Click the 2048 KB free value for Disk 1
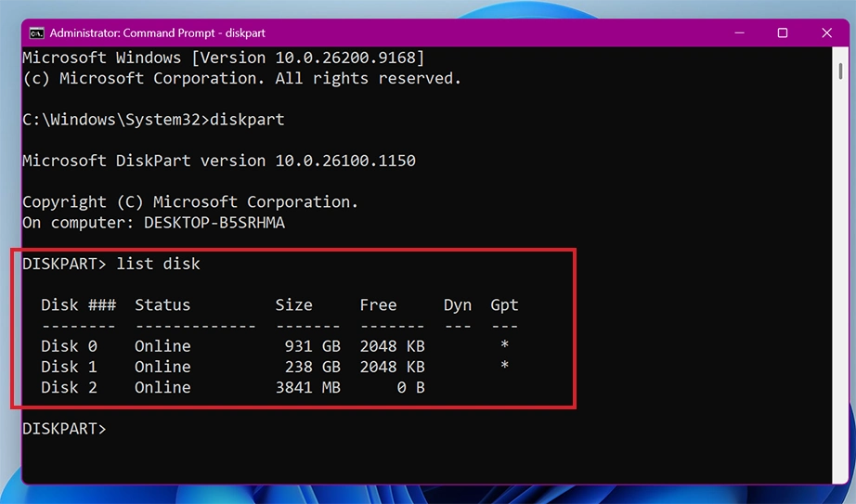856x504 pixels. click(393, 367)
